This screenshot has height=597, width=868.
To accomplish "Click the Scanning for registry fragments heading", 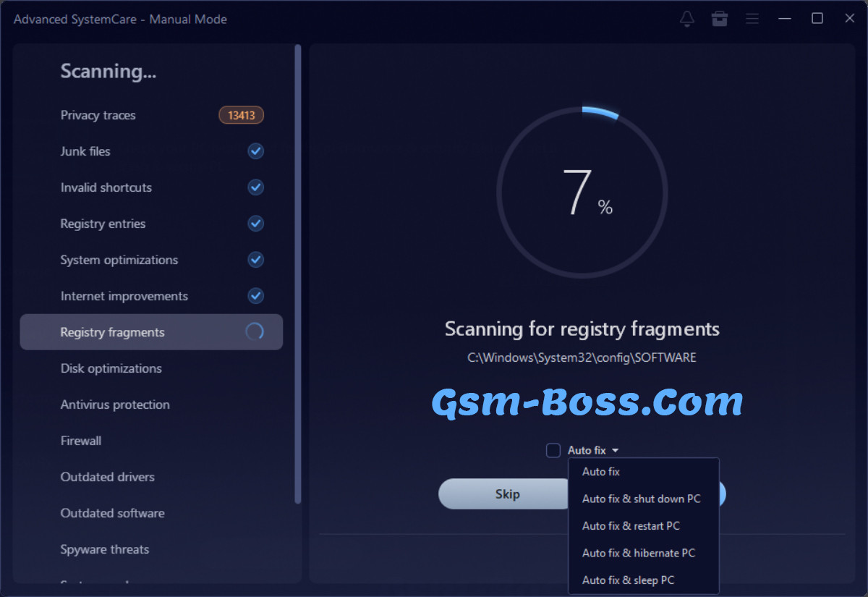I will pos(582,329).
